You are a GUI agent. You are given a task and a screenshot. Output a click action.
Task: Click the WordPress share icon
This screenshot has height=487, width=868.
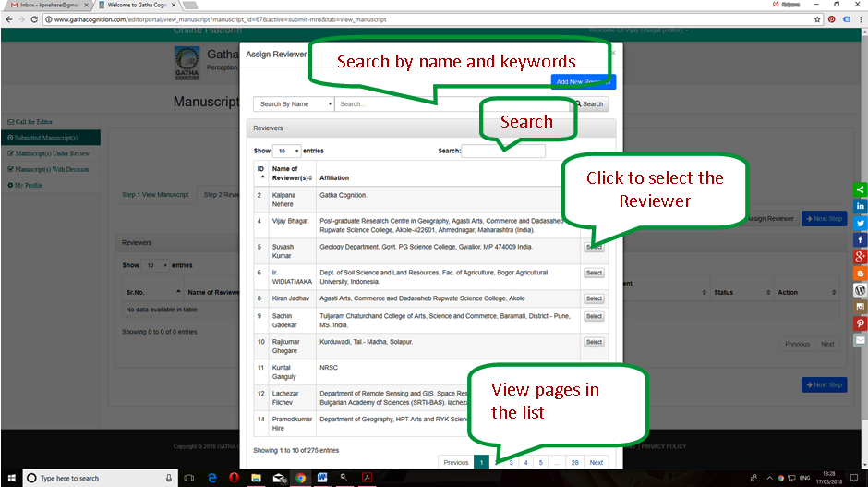(861, 290)
